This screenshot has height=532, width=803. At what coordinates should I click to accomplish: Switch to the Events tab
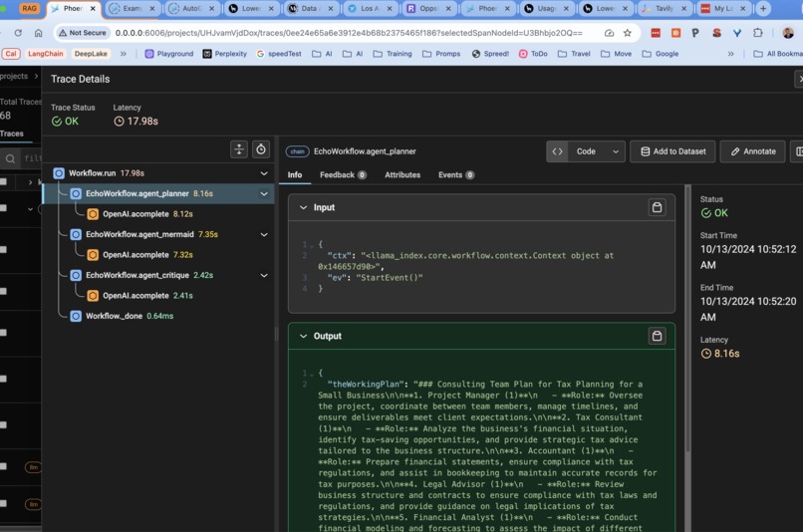point(456,175)
